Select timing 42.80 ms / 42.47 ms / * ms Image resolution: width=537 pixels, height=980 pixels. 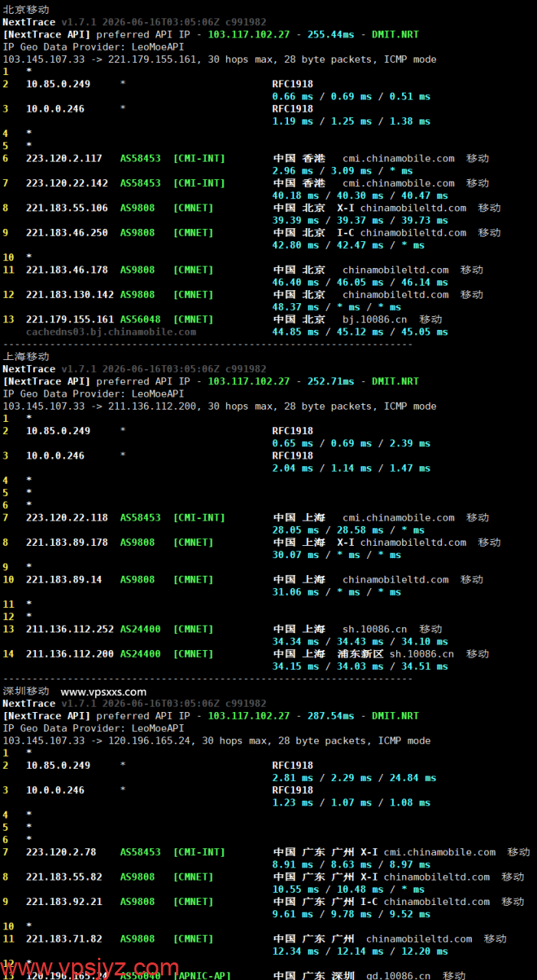(x=349, y=245)
